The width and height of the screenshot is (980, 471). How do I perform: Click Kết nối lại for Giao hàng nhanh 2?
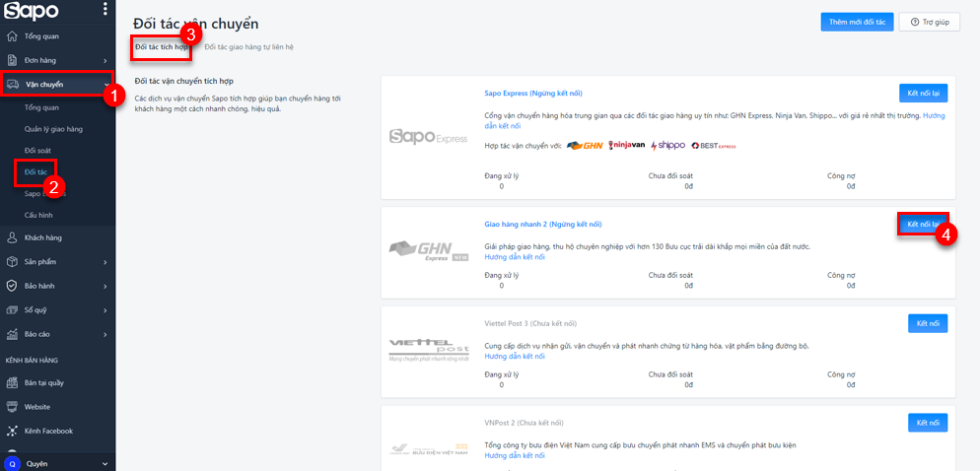(x=923, y=224)
